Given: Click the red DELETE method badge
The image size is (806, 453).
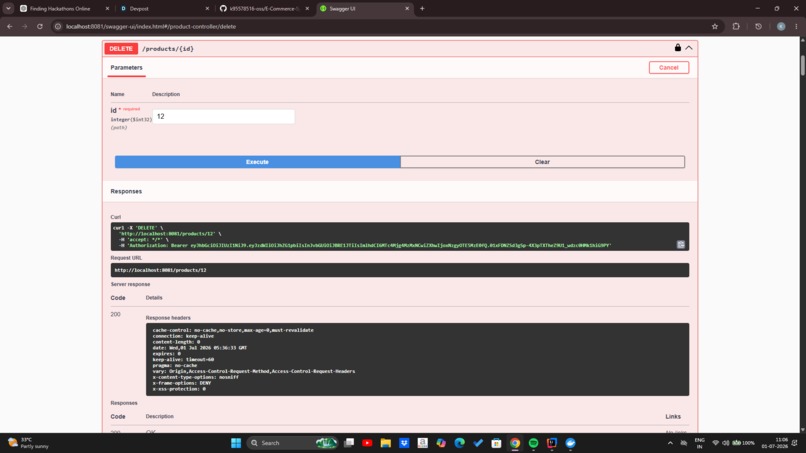Looking at the screenshot, I should point(121,48).
